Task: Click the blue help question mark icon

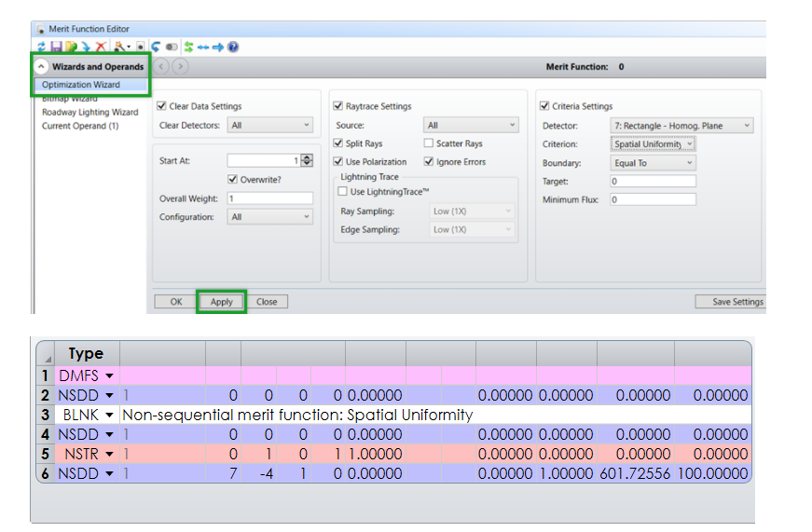Action: tap(232, 47)
